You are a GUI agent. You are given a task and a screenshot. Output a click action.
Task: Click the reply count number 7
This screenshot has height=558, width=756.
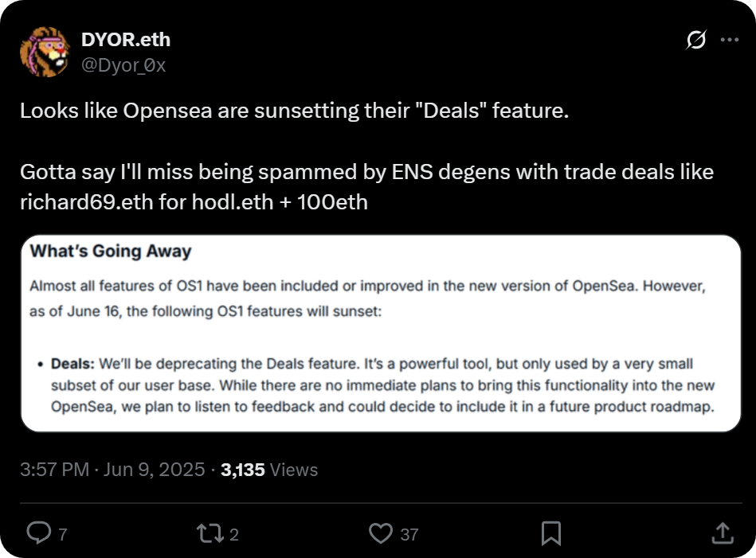63,535
